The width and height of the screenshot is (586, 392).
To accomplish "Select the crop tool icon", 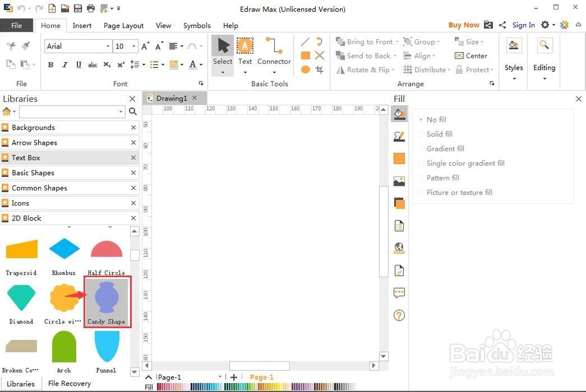I will point(319,70).
